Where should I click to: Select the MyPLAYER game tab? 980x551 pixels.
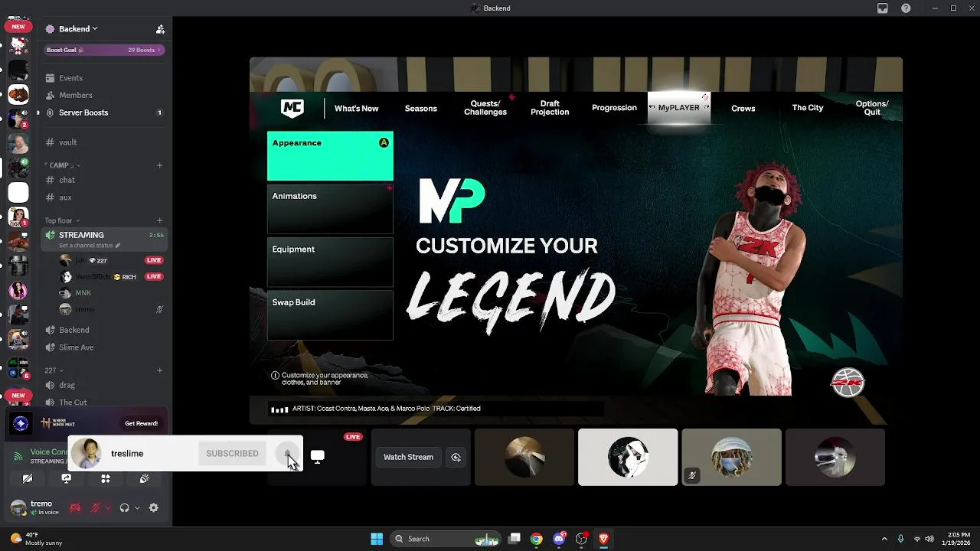679,108
